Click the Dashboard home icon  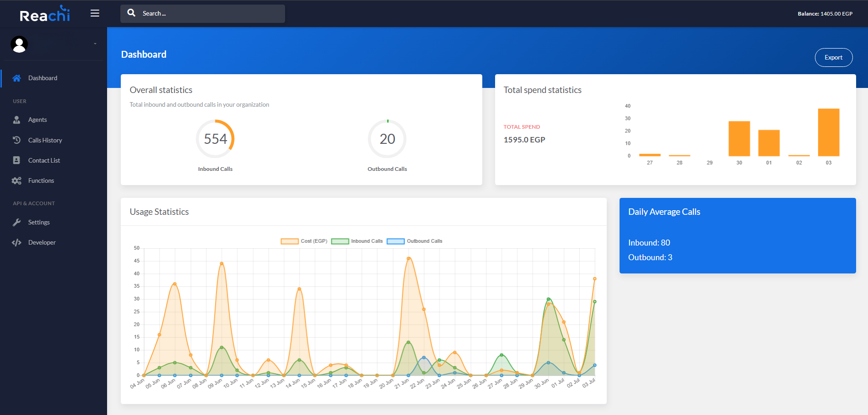(x=16, y=78)
